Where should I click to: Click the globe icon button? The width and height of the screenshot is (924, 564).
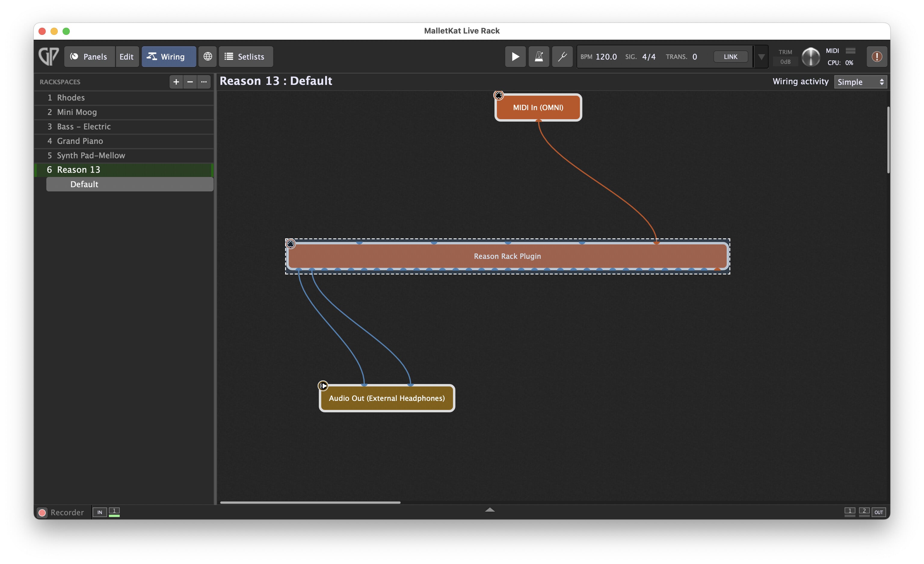(207, 56)
